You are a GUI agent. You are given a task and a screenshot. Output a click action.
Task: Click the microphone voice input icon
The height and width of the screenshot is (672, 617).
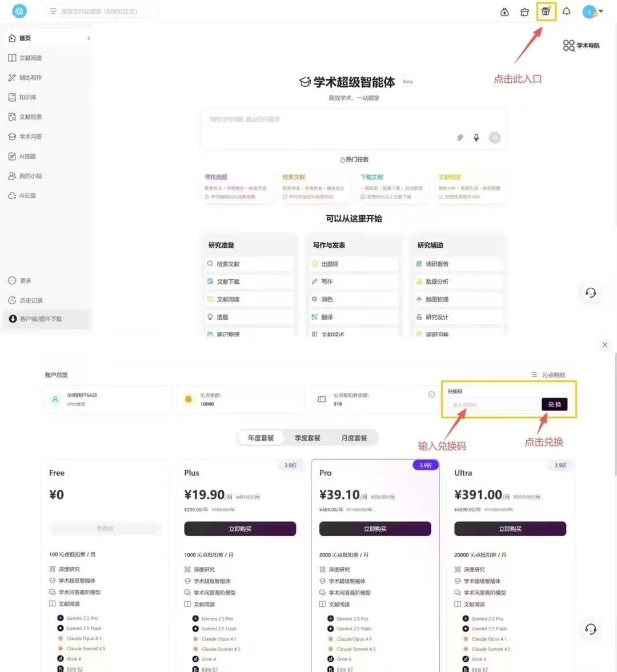pyautogui.click(x=476, y=138)
